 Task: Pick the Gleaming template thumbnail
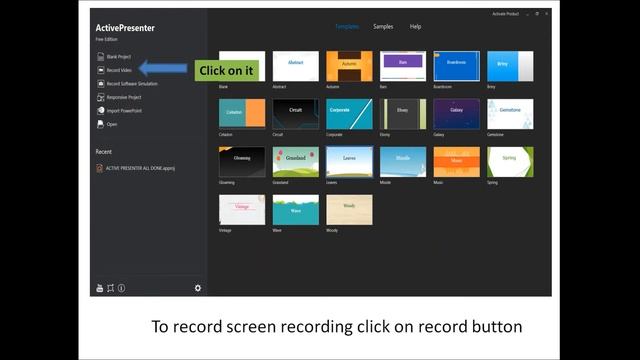[242, 162]
